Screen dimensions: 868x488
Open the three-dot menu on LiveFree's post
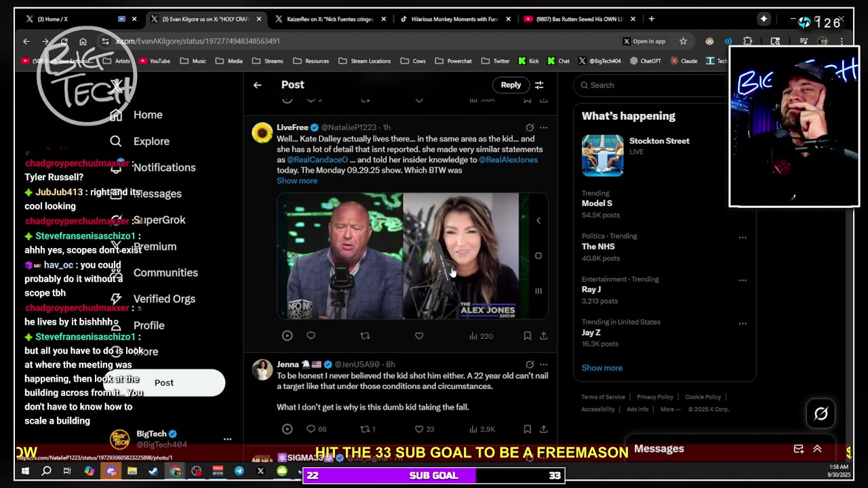[543, 127]
